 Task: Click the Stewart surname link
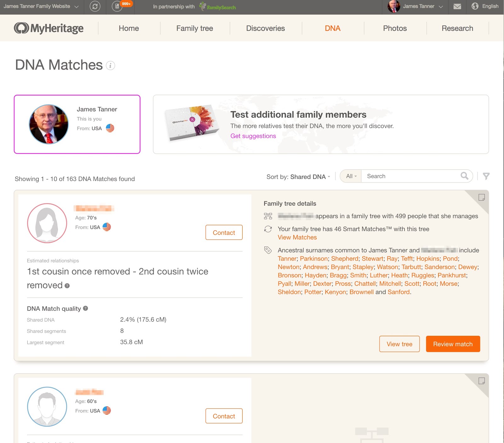pyautogui.click(x=372, y=259)
